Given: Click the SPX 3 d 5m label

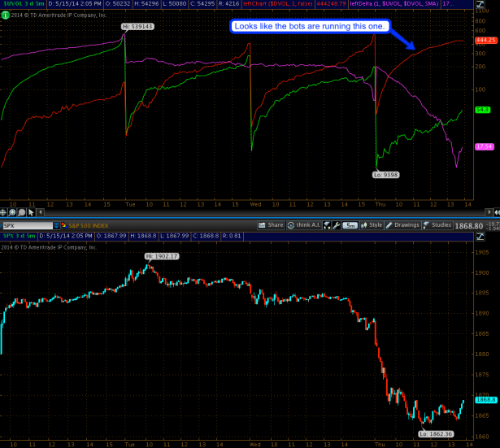Looking at the screenshot, I should (19, 236).
